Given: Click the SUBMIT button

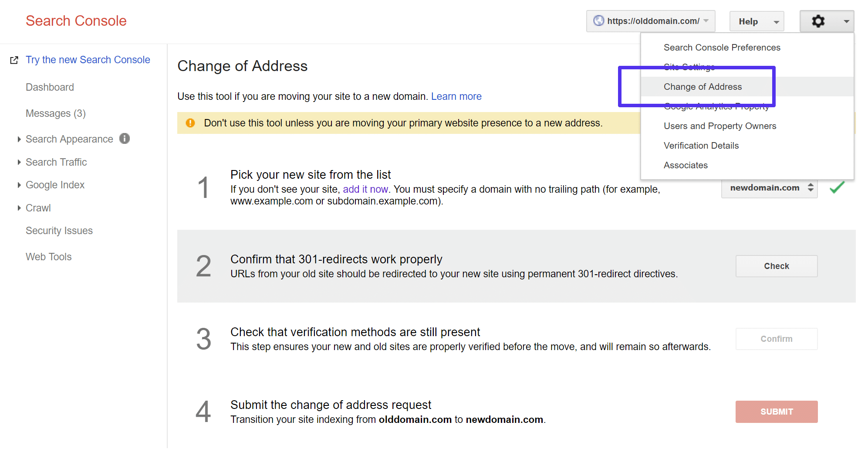Looking at the screenshot, I should (x=776, y=411).
